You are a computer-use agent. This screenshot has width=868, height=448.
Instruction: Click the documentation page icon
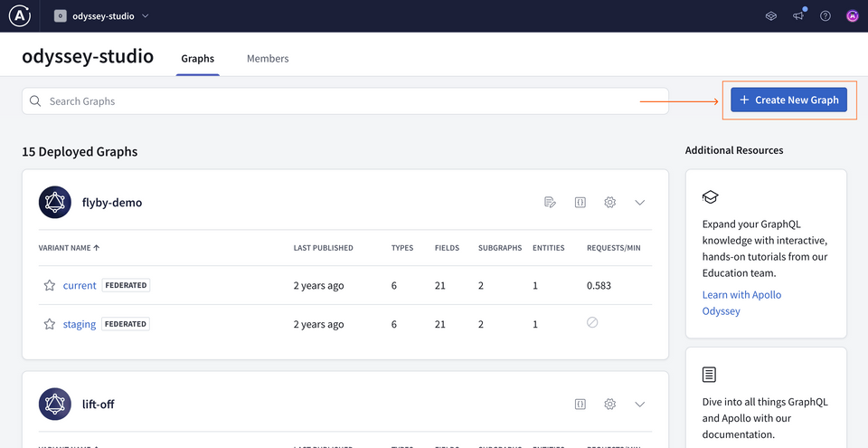(709, 375)
